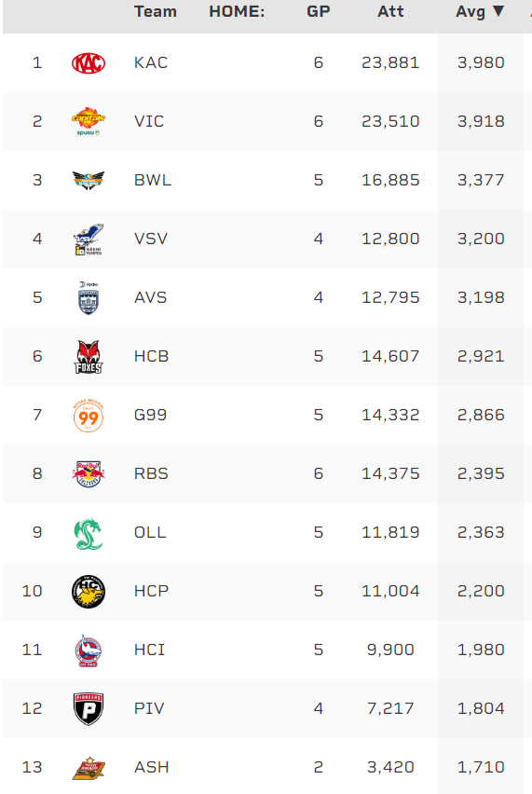Open the KAC team name link
The width and height of the screenshot is (532, 794).
[x=151, y=62]
